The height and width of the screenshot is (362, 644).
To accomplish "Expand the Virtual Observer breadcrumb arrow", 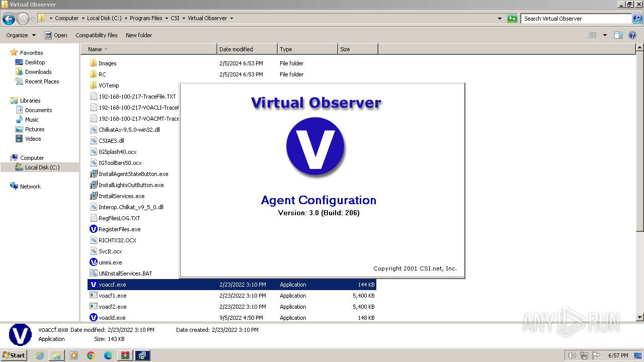I will point(231,19).
